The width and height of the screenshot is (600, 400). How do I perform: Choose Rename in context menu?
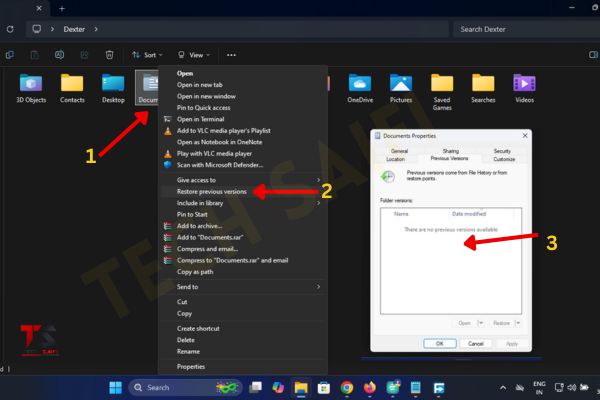click(188, 351)
